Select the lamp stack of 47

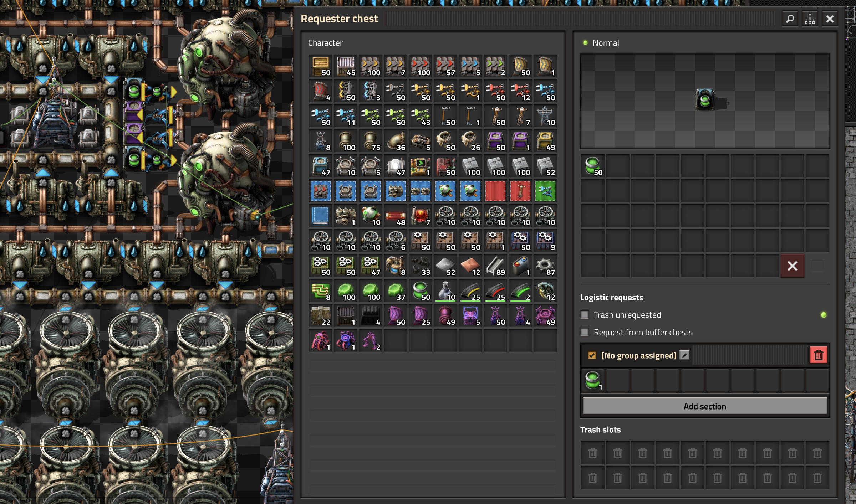(x=396, y=166)
